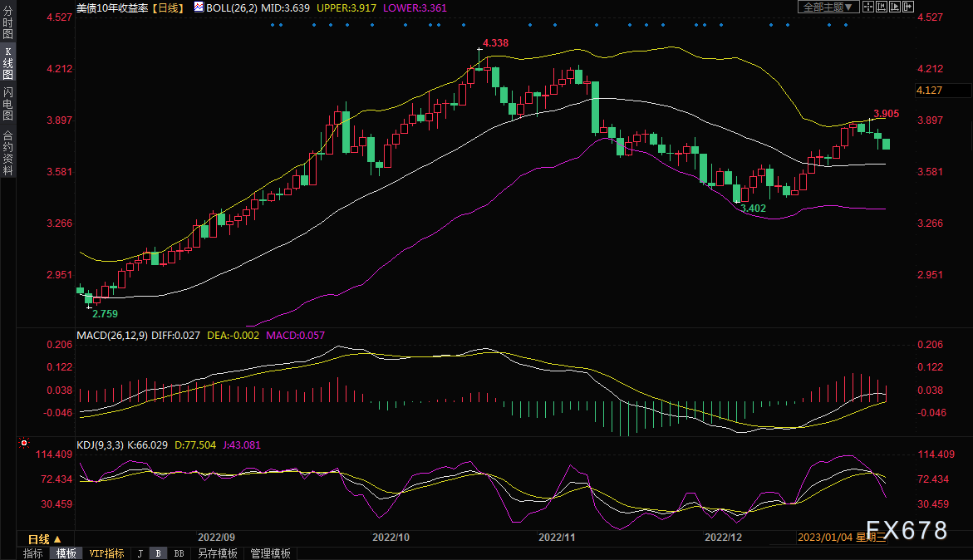
Task: Toggle the BB template button
Action: (179, 553)
